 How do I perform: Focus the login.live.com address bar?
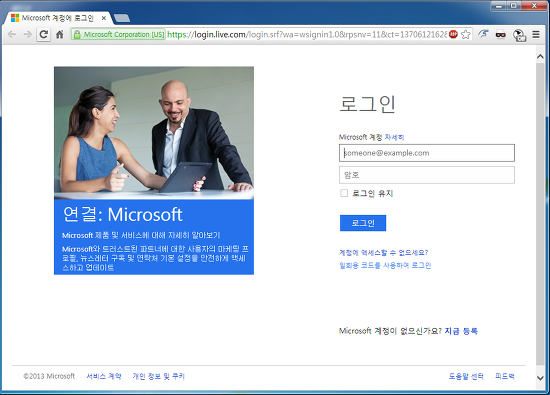tap(307, 34)
